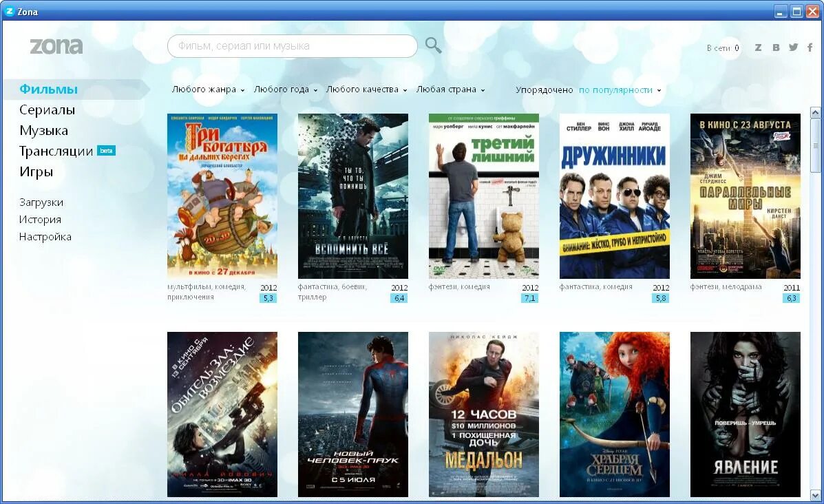
Task: Open the Facebook icon in header
Action: [x=810, y=48]
